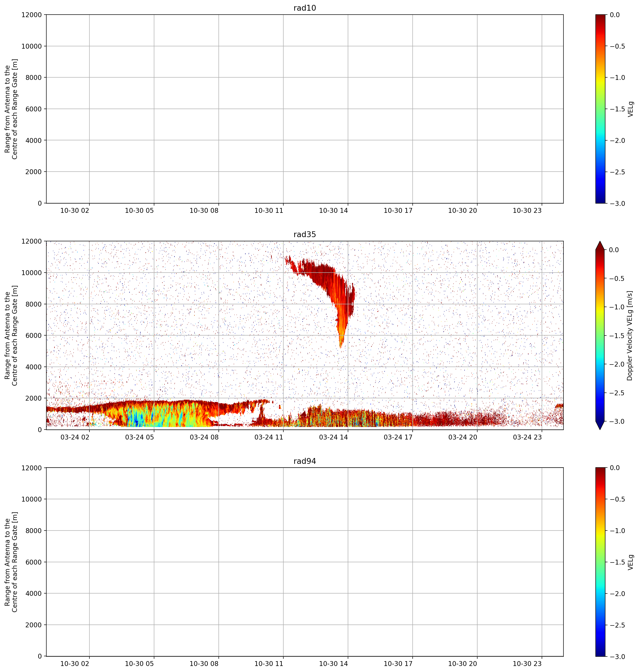Viewport: 639px width, 672px height.
Task: Click the 12000 y-tick of rad10 plot
Action: [x=32, y=15]
